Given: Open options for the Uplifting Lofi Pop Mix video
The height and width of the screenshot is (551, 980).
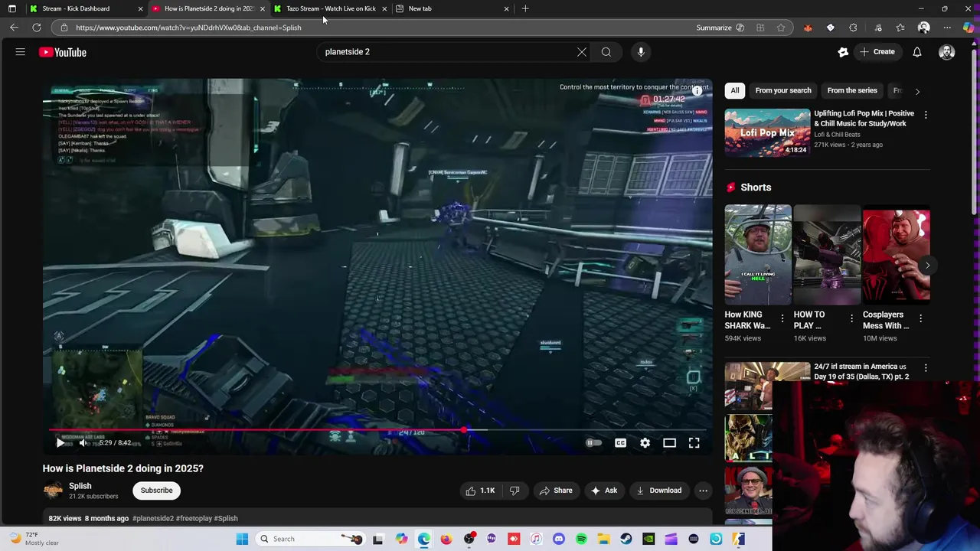Looking at the screenshot, I should pos(926,115).
